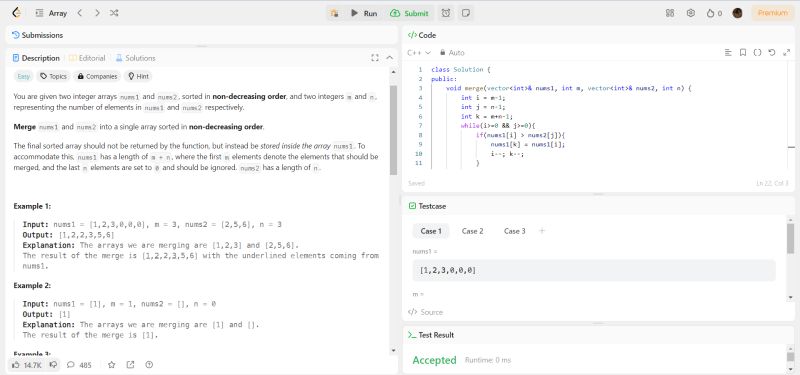Screen dimensions: 800x375
Task: Open the Array problem list
Action: click(52, 13)
